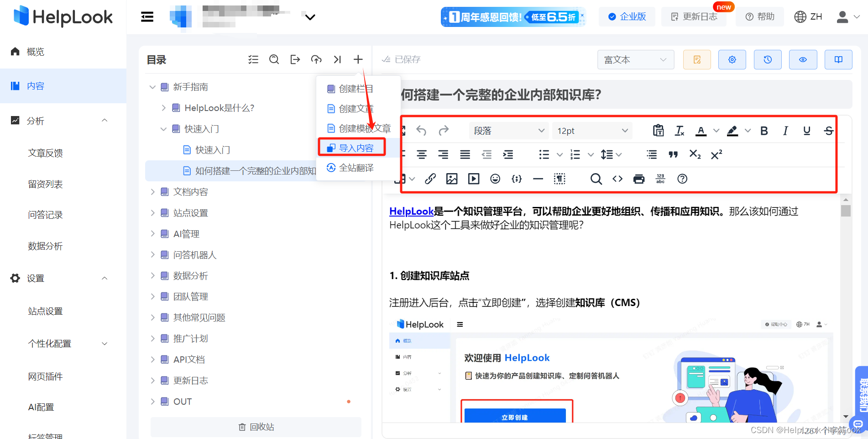Open the 12pt font size dropdown
The height and width of the screenshot is (439, 868).
point(592,131)
